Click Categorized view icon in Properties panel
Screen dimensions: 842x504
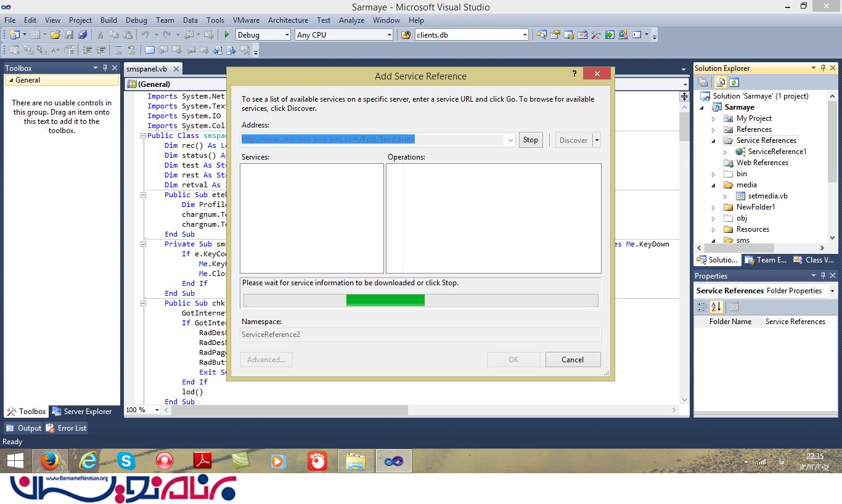[702, 306]
